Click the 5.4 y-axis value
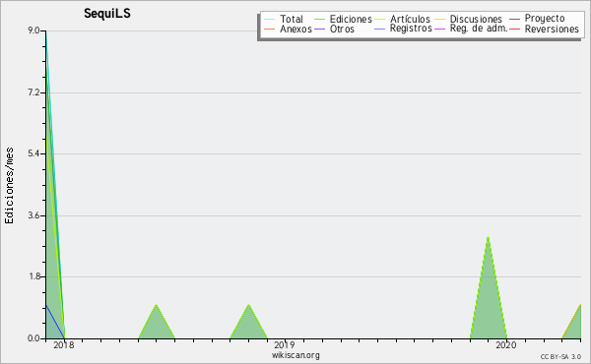This screenshot has width=591, height=364. (x=33, y=153)
